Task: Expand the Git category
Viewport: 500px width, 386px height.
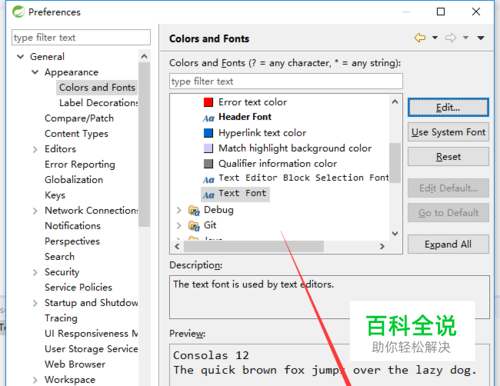Action: click(x=179, y=226)
